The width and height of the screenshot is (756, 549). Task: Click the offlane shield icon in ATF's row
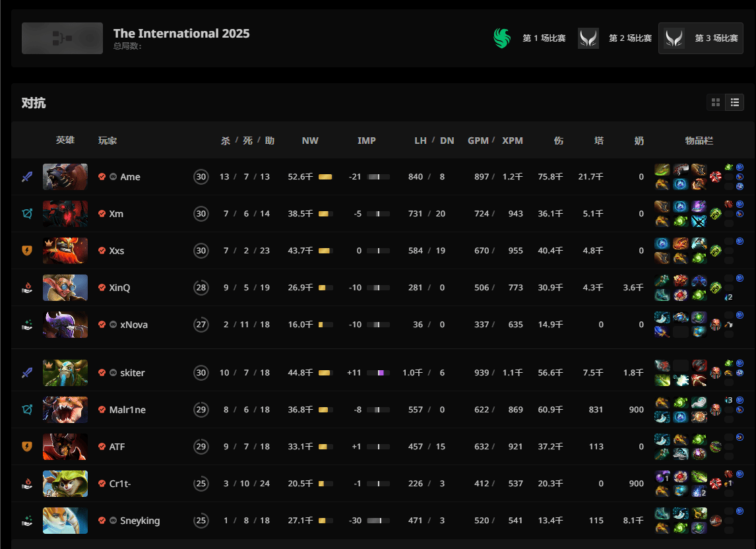click(27, 447)
